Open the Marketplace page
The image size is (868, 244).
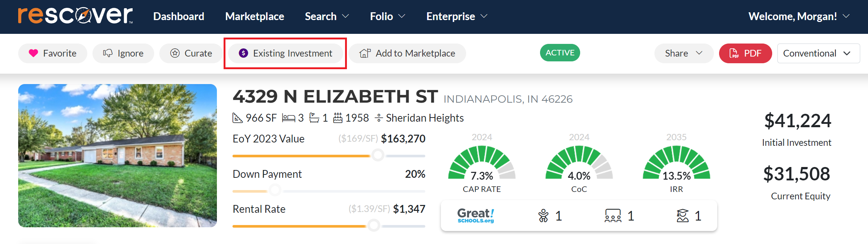[x=254, y=16]
